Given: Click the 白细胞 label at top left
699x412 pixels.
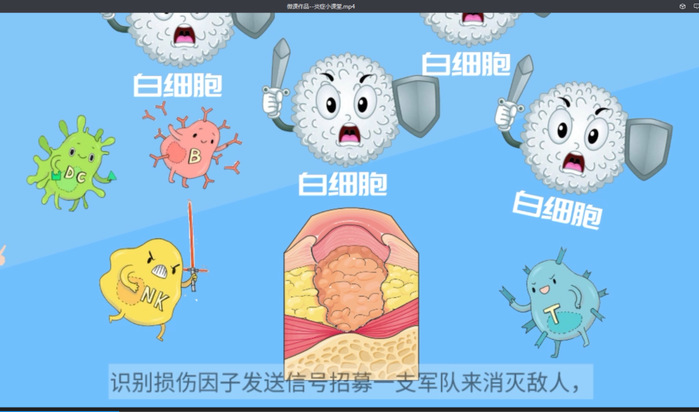Looking at the screenshot, I should coord(178,84).
